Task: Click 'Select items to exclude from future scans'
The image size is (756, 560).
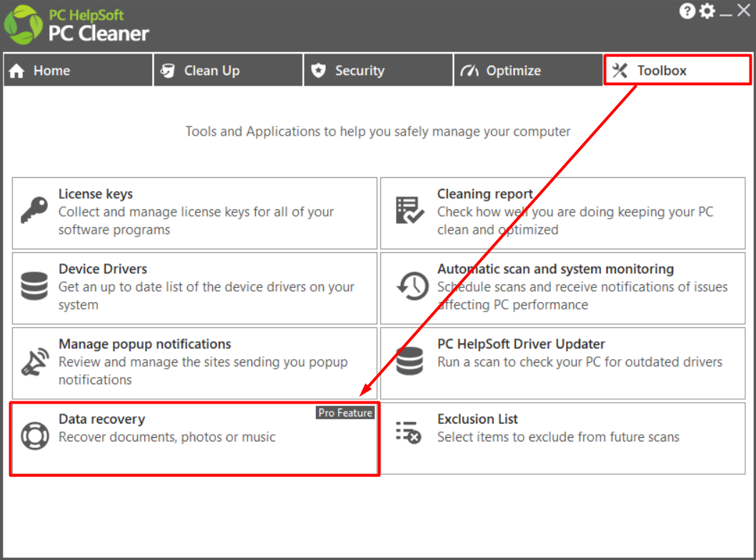Action: coord(558,436)
